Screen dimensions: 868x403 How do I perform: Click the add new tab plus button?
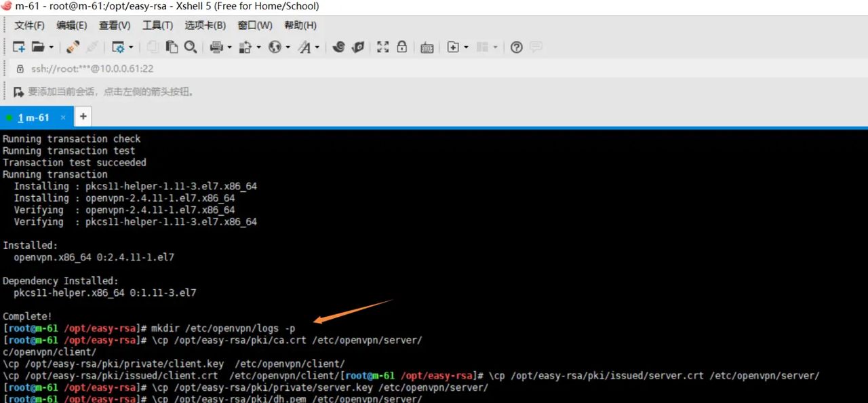82,117
